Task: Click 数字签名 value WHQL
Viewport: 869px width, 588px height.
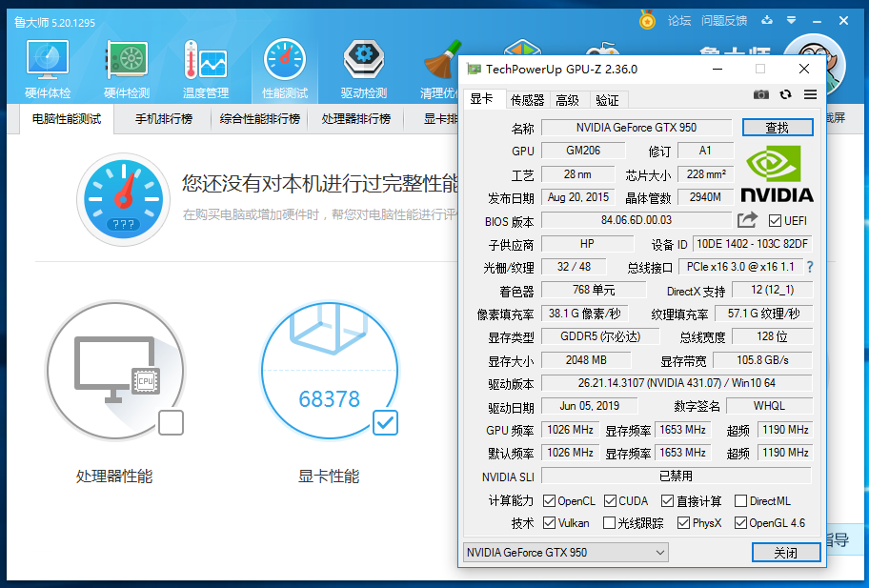Action: point(769,406)
